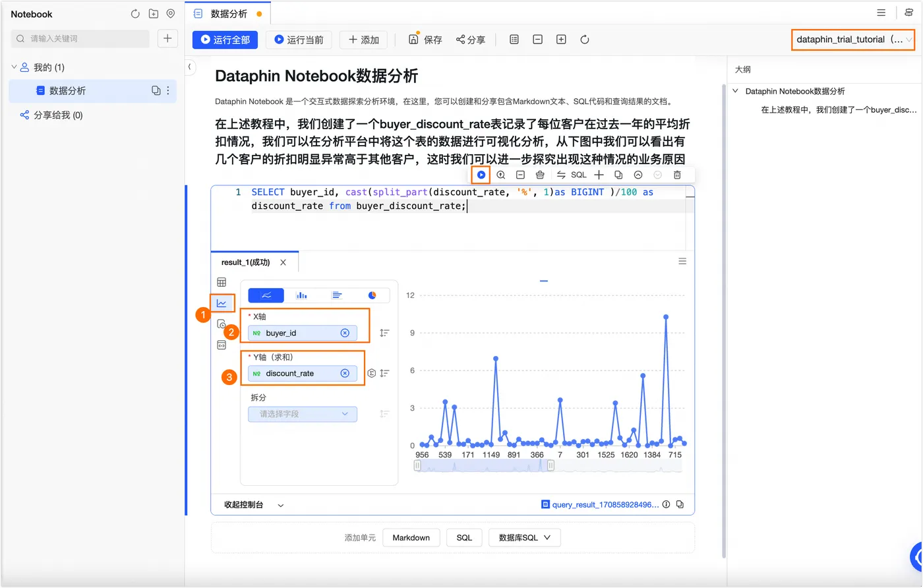Close the result_1 tab
923x588 pixels.
(283, 262)
